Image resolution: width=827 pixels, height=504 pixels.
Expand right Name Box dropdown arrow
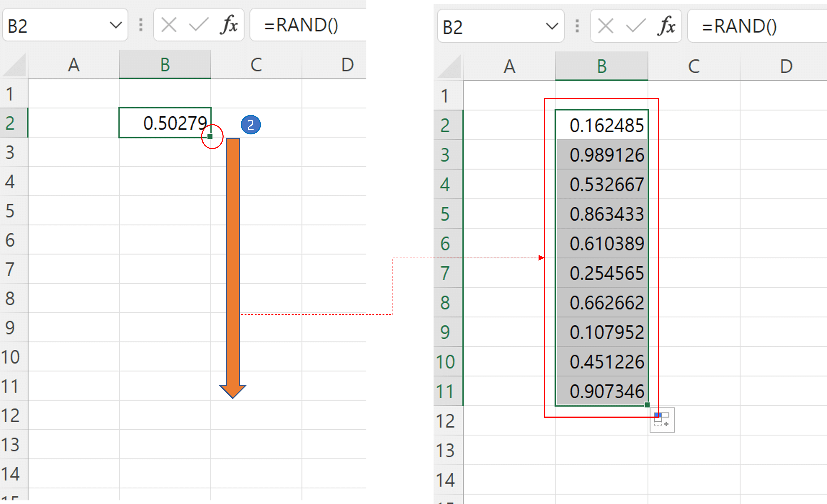click(x=552, y=26)
